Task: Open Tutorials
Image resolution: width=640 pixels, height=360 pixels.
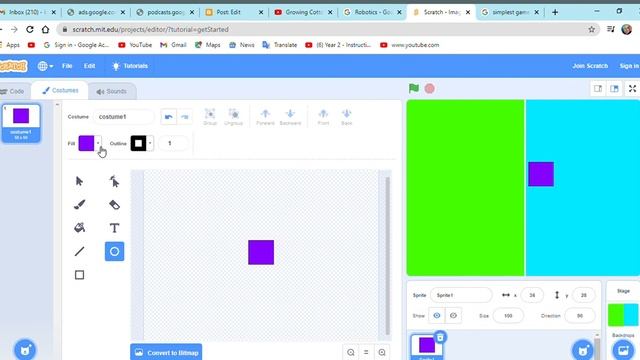Action: pyautogui.click(x=130, y=66)
